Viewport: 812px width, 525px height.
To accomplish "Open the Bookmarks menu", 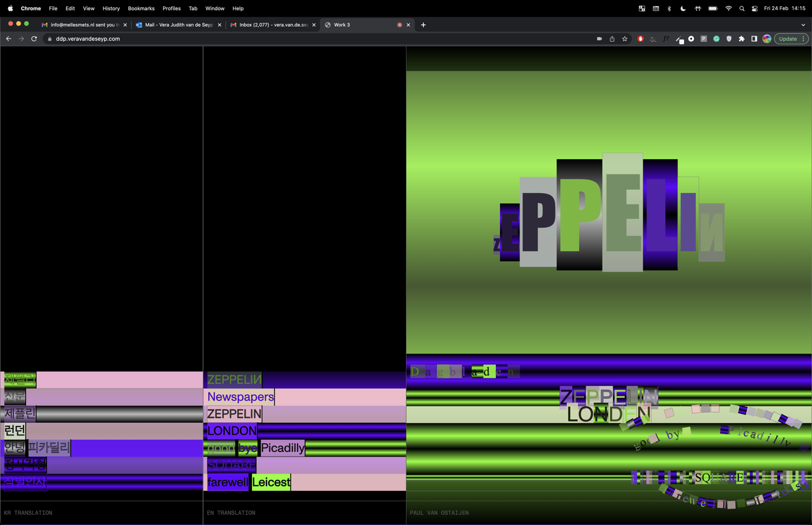I will click(x=141, y=8).
